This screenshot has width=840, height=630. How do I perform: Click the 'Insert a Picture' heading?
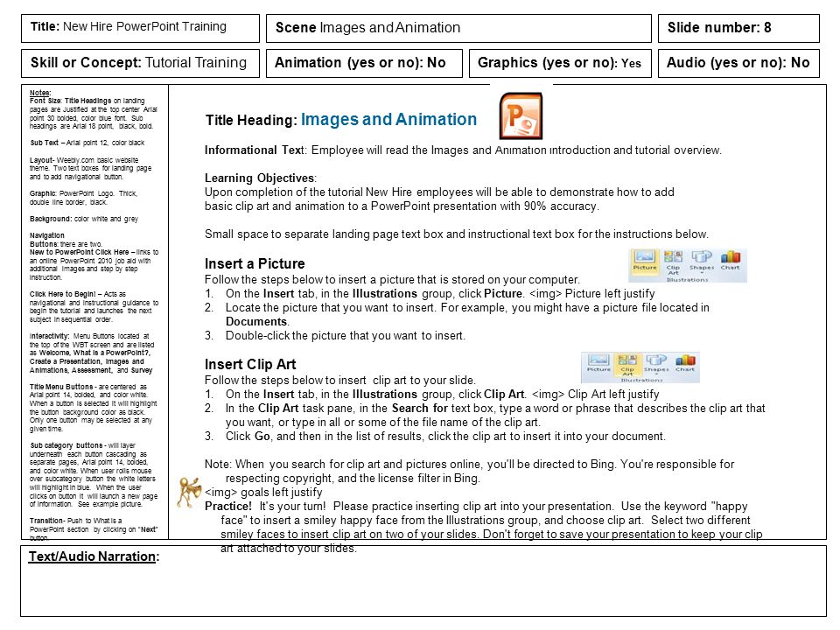(255, 263)
